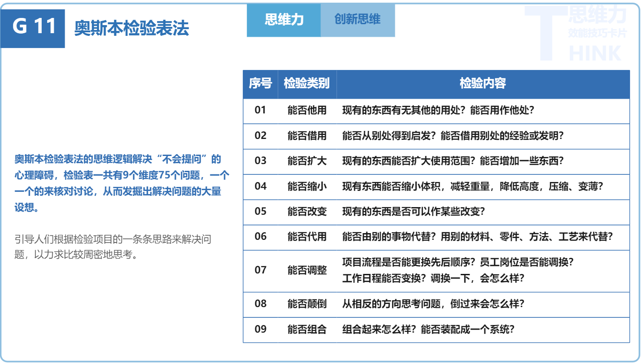
Task: Select row number 07
Action: point(260,270)
